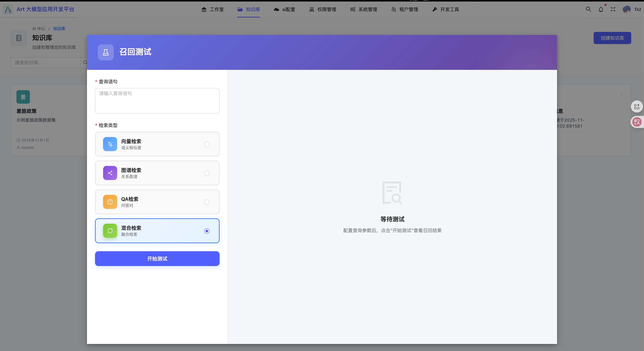Click the translate floating icon at right edge

pos(637,122)
